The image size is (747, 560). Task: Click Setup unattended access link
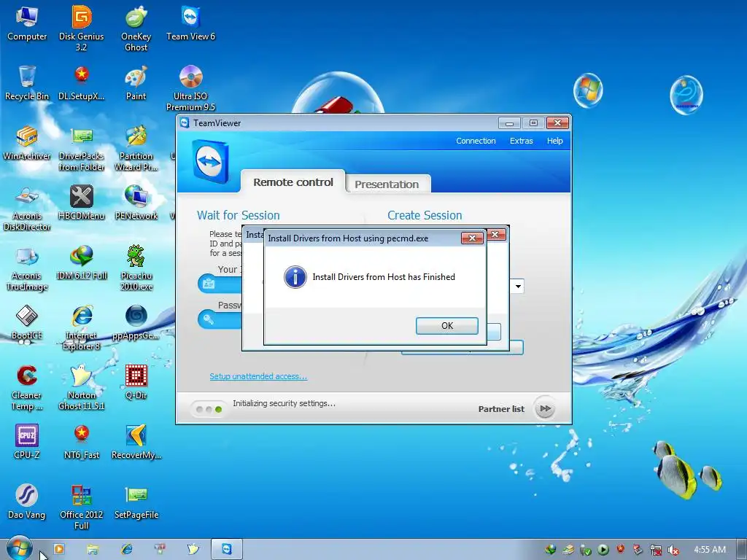[258, 376]
